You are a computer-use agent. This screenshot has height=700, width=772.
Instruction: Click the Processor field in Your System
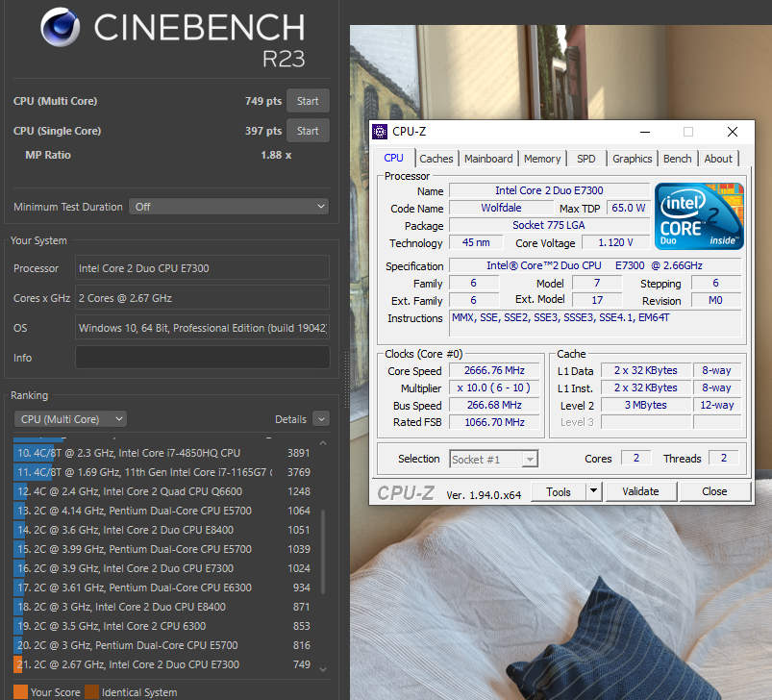[202, 268]
